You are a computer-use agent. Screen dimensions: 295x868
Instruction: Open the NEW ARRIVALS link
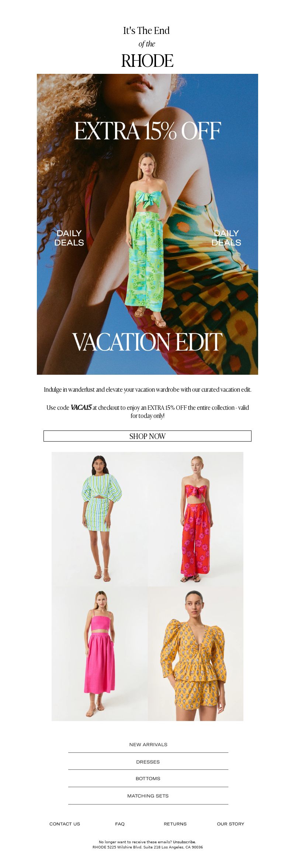point(148,744)
